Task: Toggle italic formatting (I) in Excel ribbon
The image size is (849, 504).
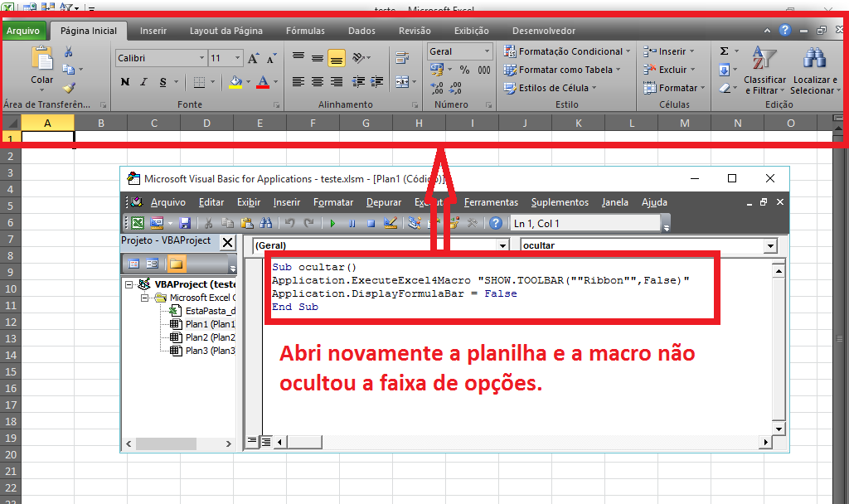Action: (143, 82)
